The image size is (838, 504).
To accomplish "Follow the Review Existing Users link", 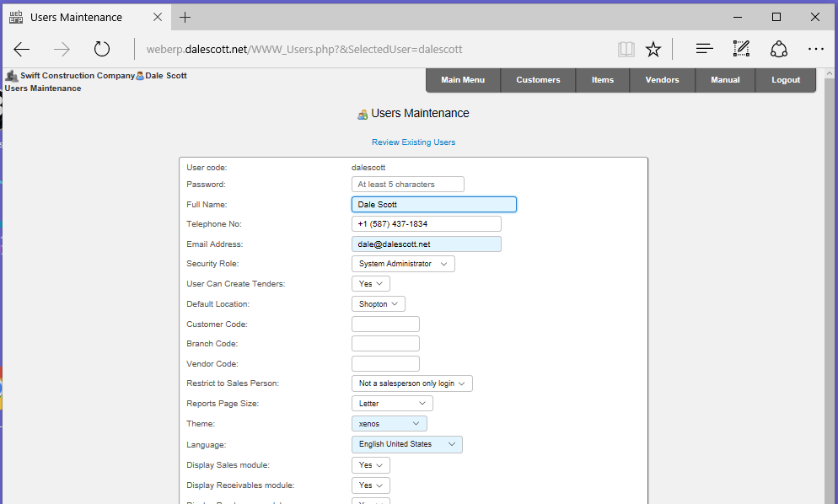I will [414, 142].
